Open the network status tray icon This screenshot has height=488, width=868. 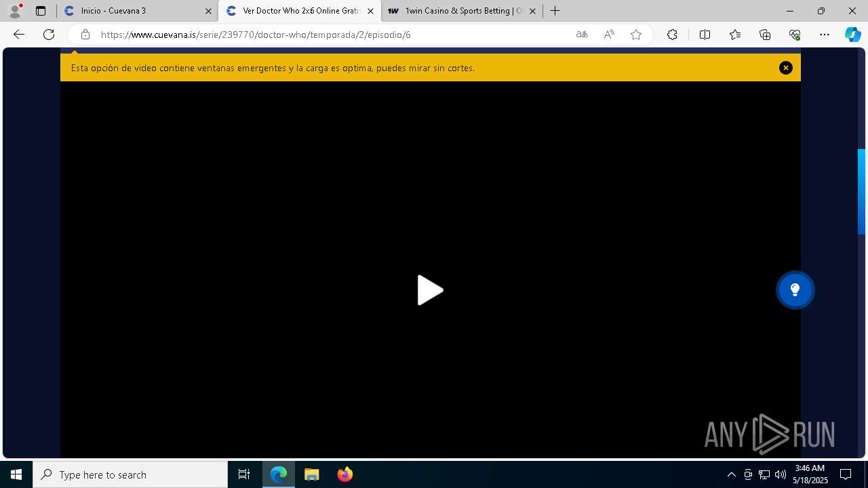click(764, 474)
